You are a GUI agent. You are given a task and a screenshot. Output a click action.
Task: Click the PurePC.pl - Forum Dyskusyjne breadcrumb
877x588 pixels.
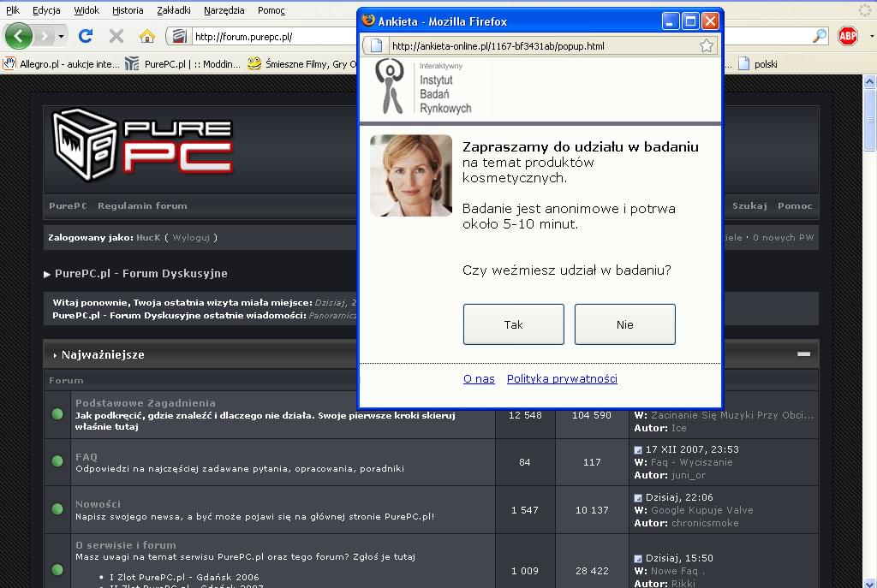click(141, 273)
